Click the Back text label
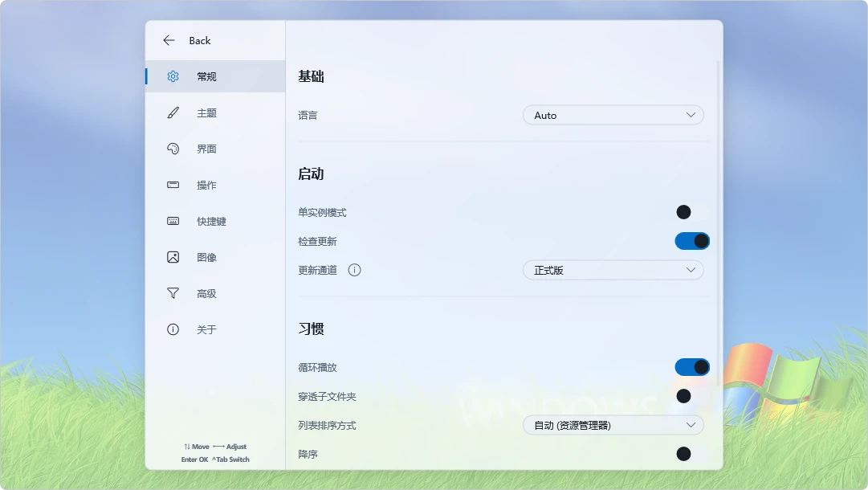This screenshot has width=868, height=490. click(x=200, y=40)
